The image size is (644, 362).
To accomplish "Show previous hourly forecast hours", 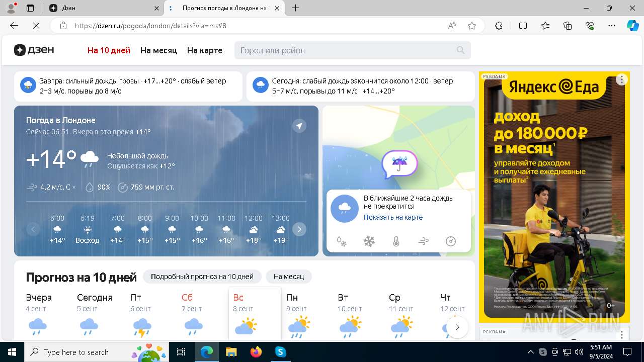I will [x=33, y=229].
